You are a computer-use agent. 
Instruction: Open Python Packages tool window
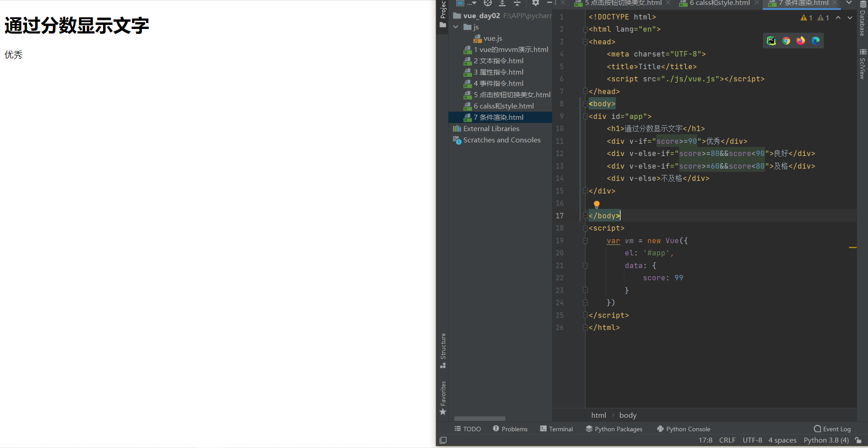tap(614, 429)
